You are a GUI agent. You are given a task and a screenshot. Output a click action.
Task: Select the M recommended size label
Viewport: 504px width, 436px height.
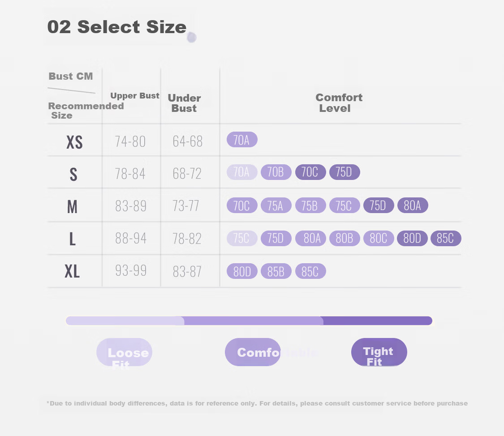(72, 206)
